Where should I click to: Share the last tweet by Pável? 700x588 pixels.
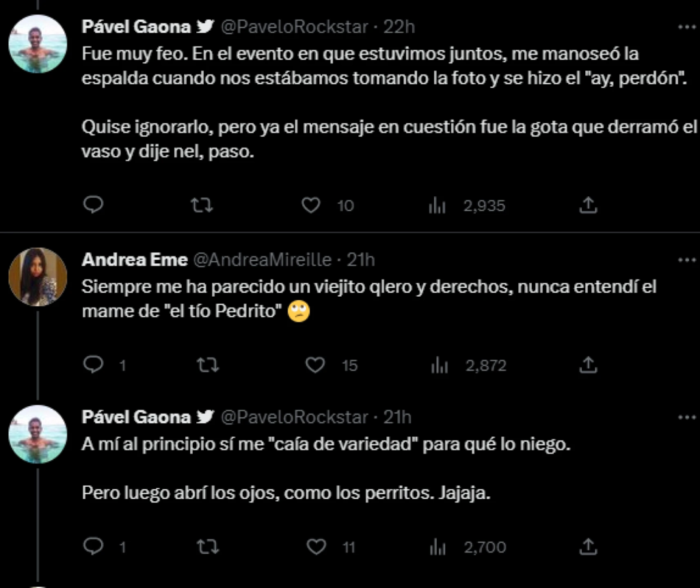(588, 546)
